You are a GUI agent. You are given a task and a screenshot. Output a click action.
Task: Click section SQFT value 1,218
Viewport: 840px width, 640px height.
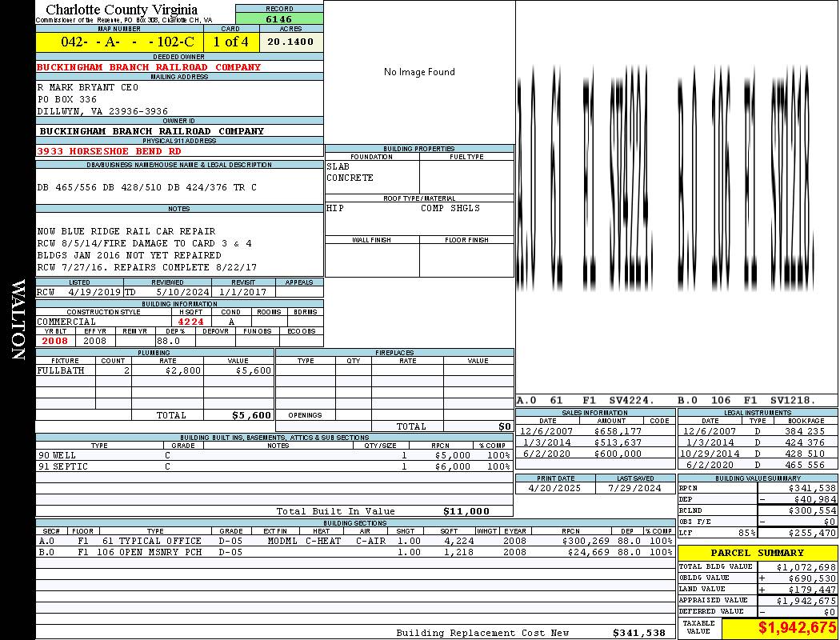[x=458, y=552]
